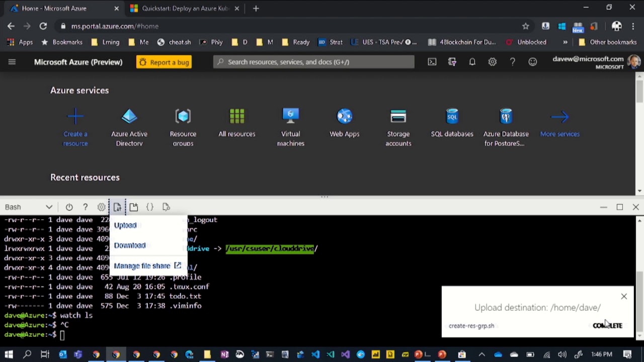
Task: Open SQL databases service
Action: click(x=452, y=123)
